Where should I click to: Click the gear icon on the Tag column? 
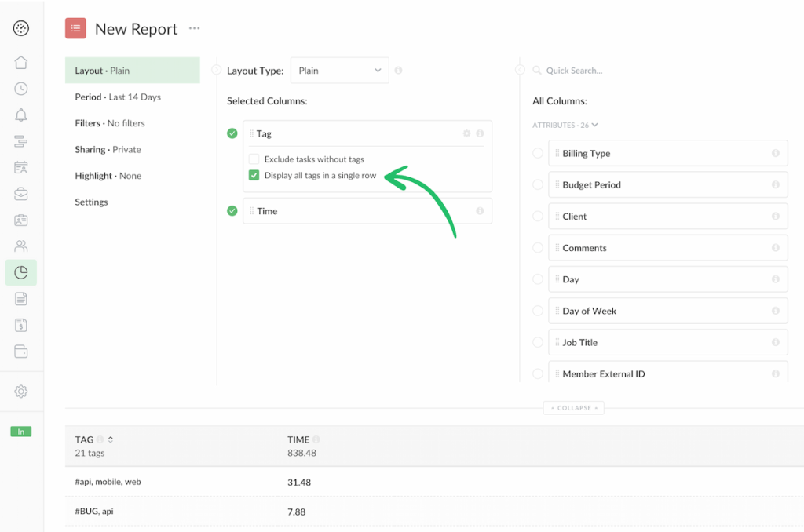466,133
